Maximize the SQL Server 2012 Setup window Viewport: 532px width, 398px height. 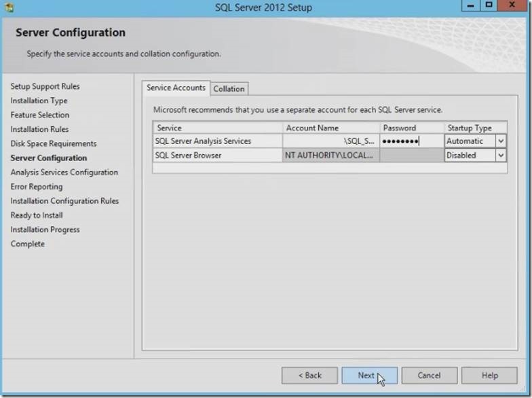[489, 5]
